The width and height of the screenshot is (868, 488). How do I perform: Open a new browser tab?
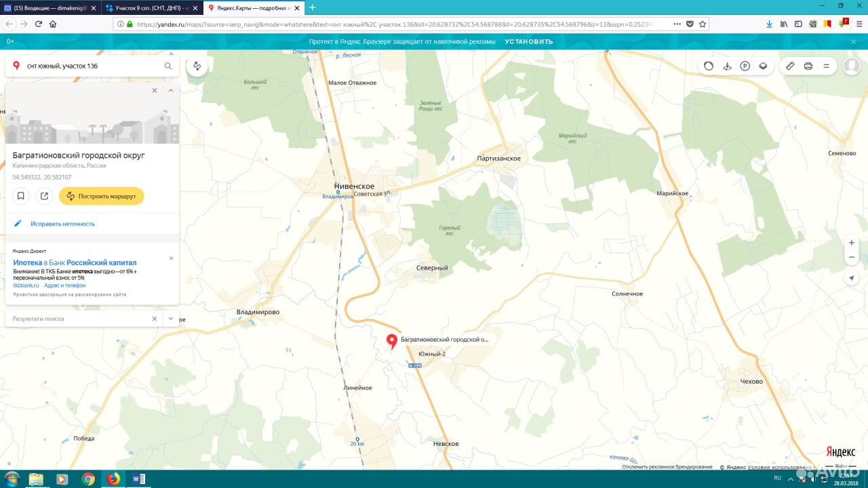[x=313, y=7]
